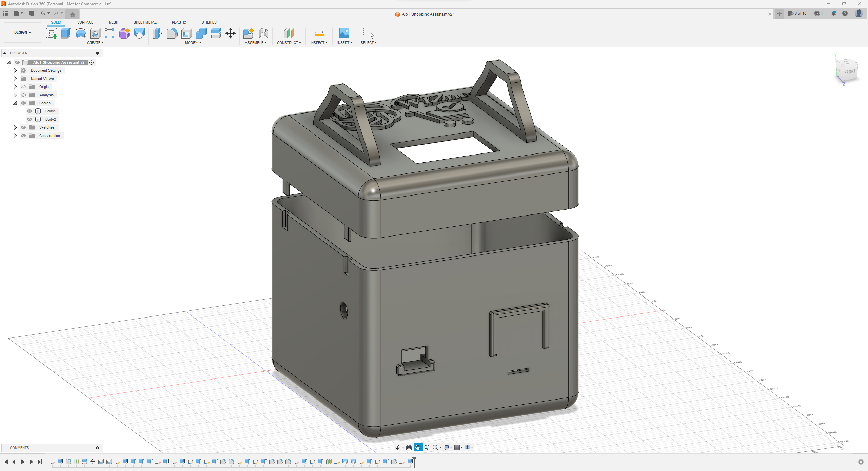Image resolution: width=868 pixels, height=471 pixels.
Task: Select the Revolve tool
Action: pyautogui.click(x=81, y=33)
